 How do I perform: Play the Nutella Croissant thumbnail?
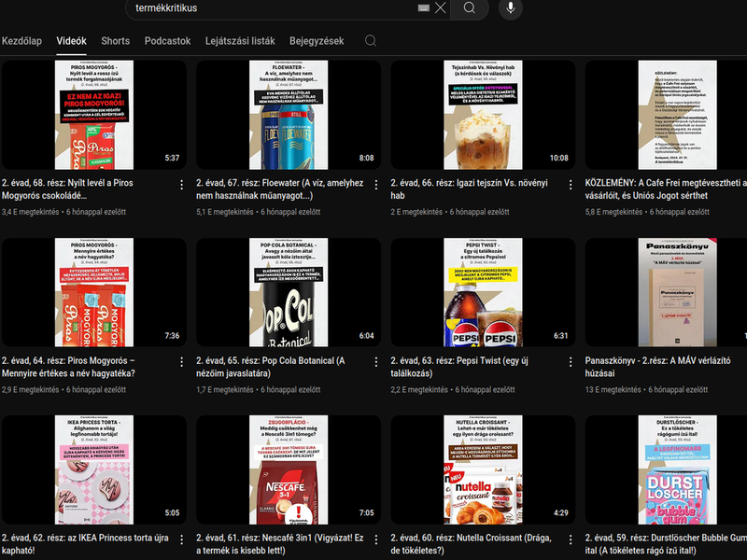click(483, 469)
